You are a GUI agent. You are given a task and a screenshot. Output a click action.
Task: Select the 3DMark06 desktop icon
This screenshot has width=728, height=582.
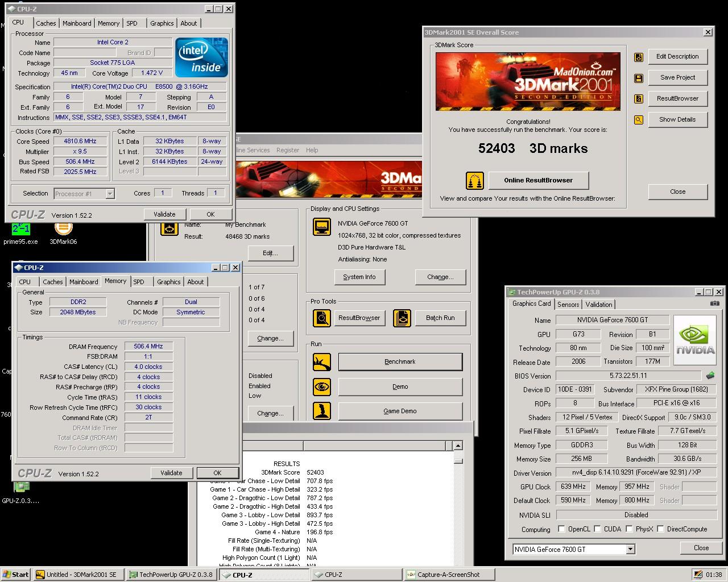point(63,233)
